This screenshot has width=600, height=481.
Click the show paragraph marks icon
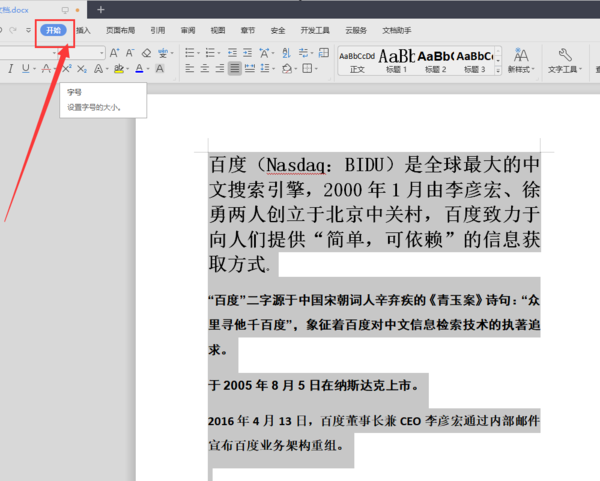303,52
